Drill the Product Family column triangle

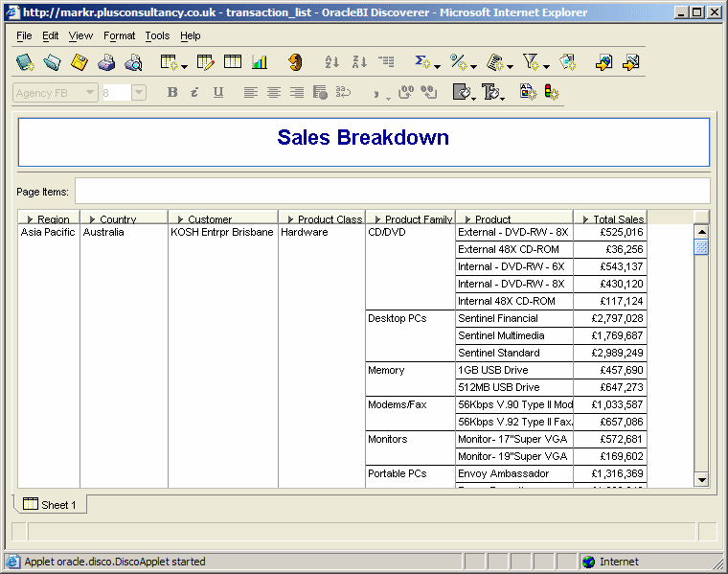pyautogui.click(x=378, y=219)
